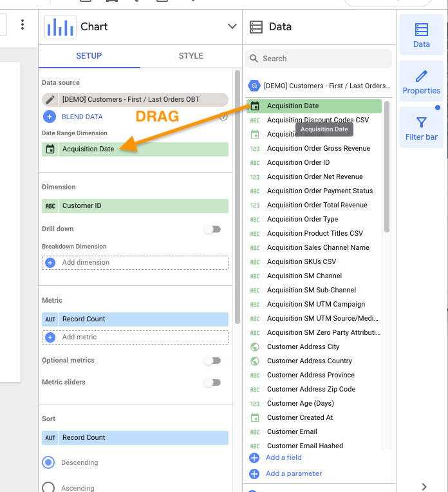Select Acquisition Order Payment Status field

314,191
